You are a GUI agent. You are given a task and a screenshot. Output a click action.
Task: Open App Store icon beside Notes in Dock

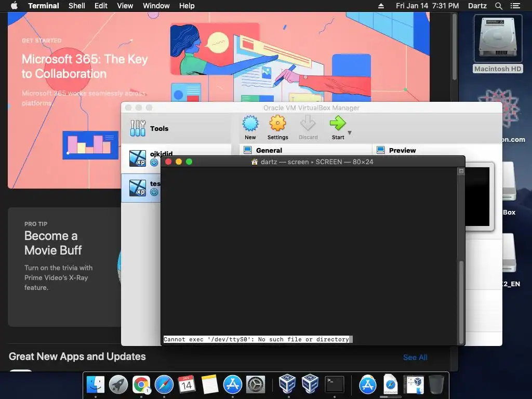click(233, 385)
